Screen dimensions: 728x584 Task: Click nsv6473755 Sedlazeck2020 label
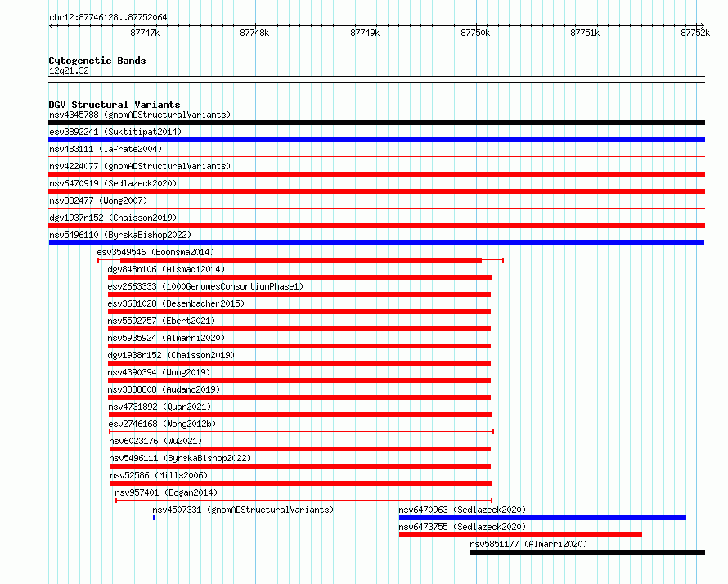[x=462, y=527]
